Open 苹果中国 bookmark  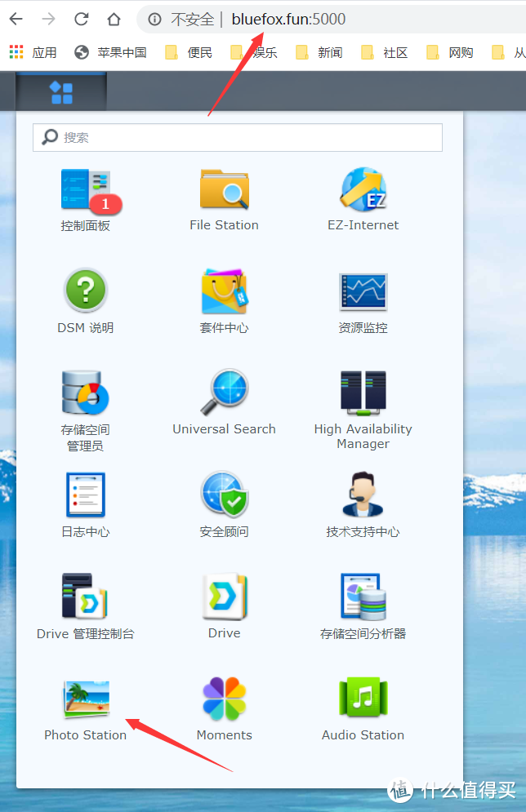110,52
